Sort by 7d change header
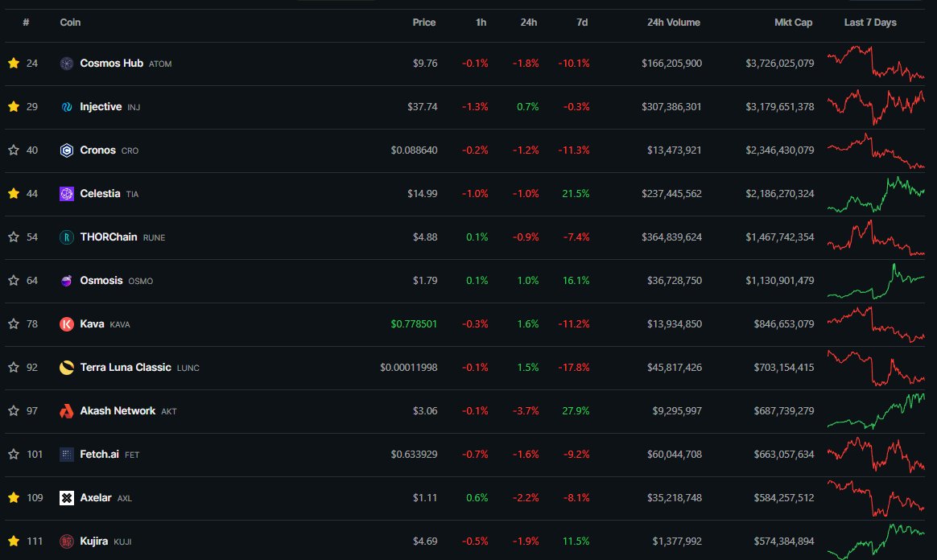Screen dimensions: 937x560 click(x=581, y=23)
